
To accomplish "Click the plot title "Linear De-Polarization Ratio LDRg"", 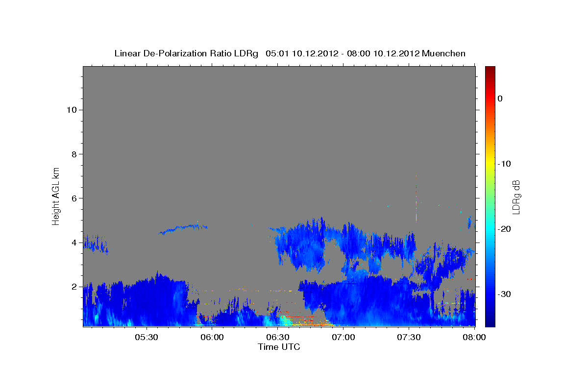I will tap(186, 53).
